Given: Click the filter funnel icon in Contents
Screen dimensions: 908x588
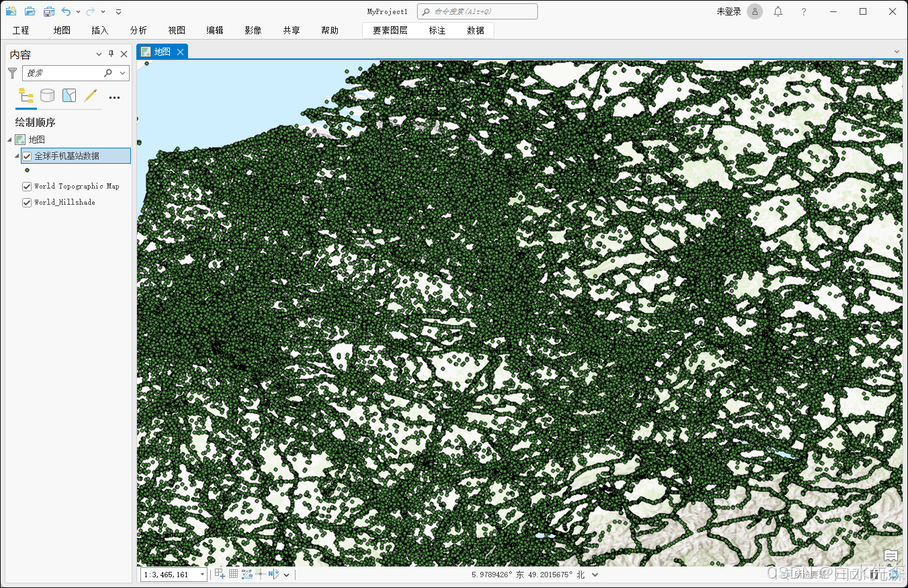Looking at the screenshot, I should (x=12, y=72).
